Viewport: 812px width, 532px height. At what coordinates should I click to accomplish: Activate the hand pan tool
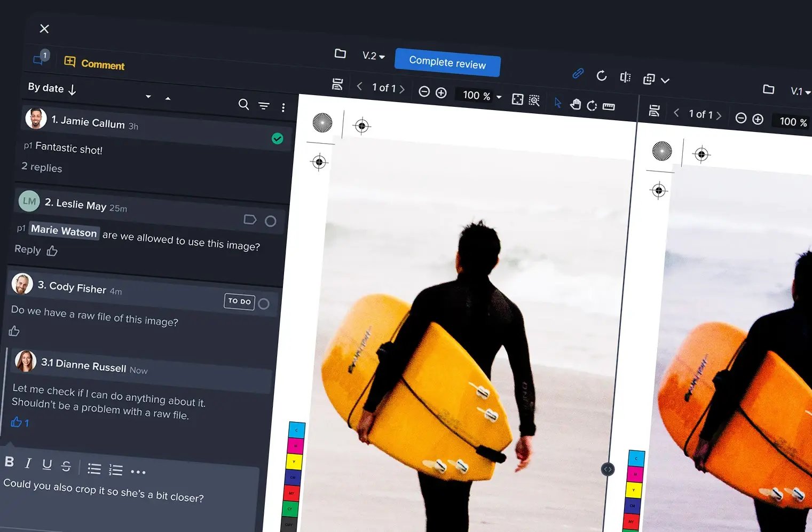point(575,104)
